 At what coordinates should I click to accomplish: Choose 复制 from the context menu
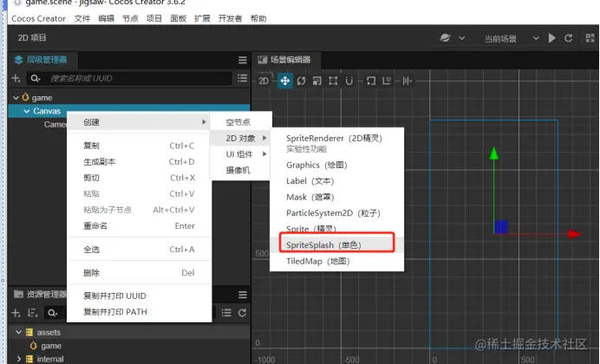140,146
